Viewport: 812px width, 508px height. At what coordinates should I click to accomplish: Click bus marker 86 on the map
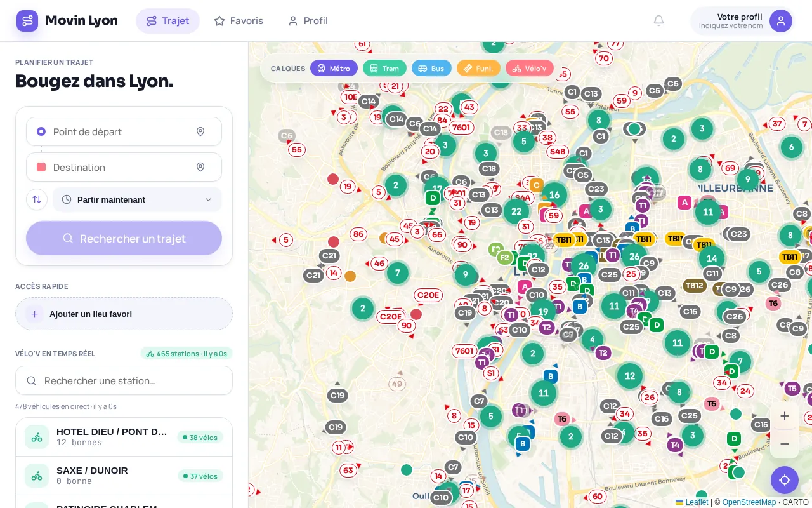(358, 234)
